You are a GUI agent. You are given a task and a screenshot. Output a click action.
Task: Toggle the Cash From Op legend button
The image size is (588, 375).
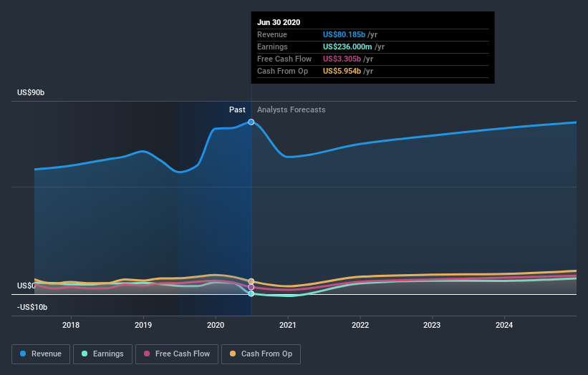click(261, 354)
